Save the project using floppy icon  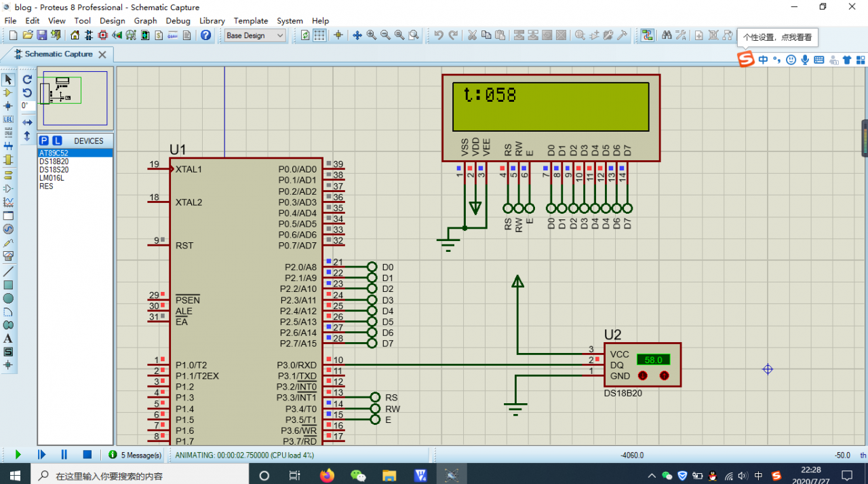tap(41, 35)
